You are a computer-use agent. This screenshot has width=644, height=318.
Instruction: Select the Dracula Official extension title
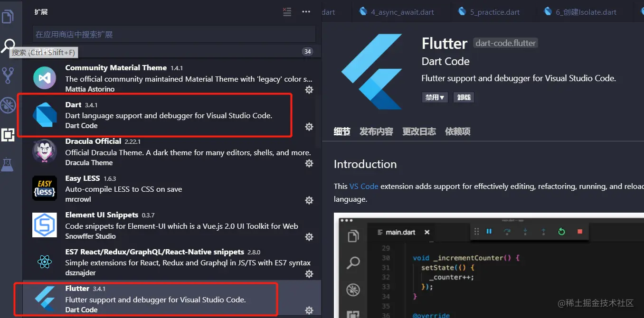point(93,141)
